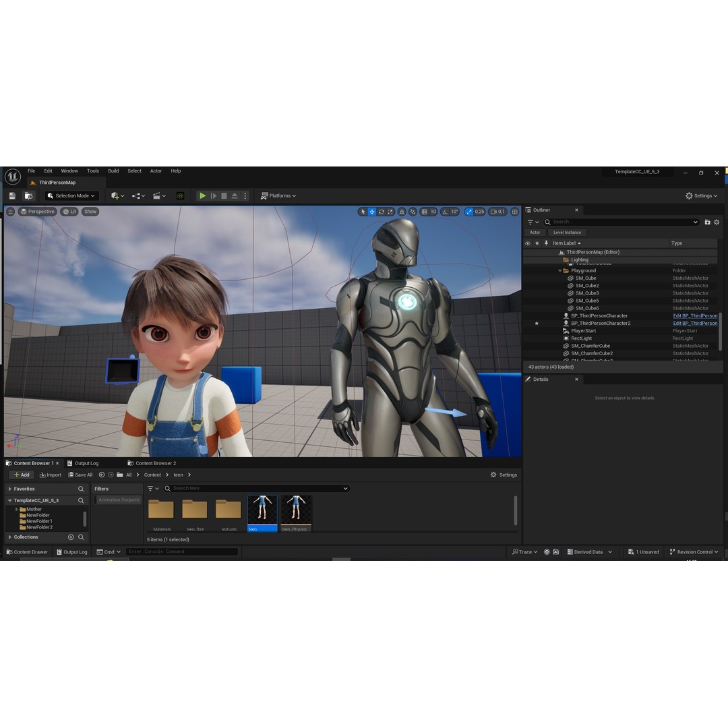The width and height of the screenshot is (728, 728).
Task: Open the viewport hamburger options menu
Action: [x=10, y=212]
